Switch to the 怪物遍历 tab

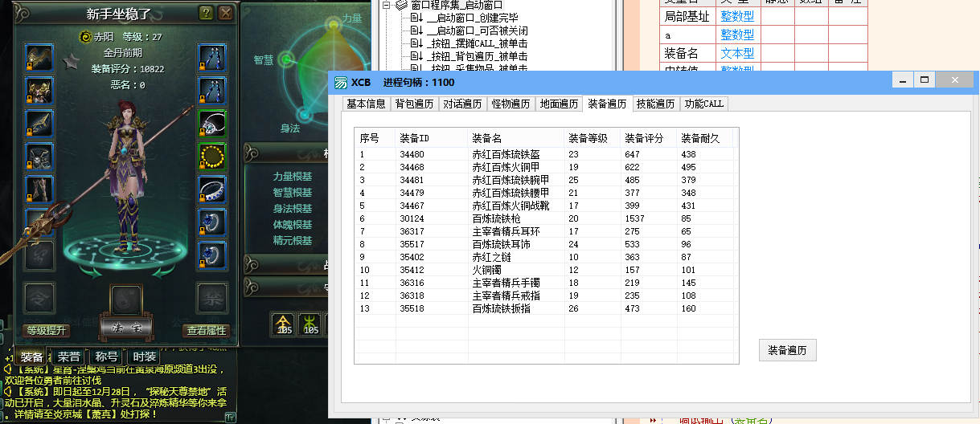click(511, 104)
